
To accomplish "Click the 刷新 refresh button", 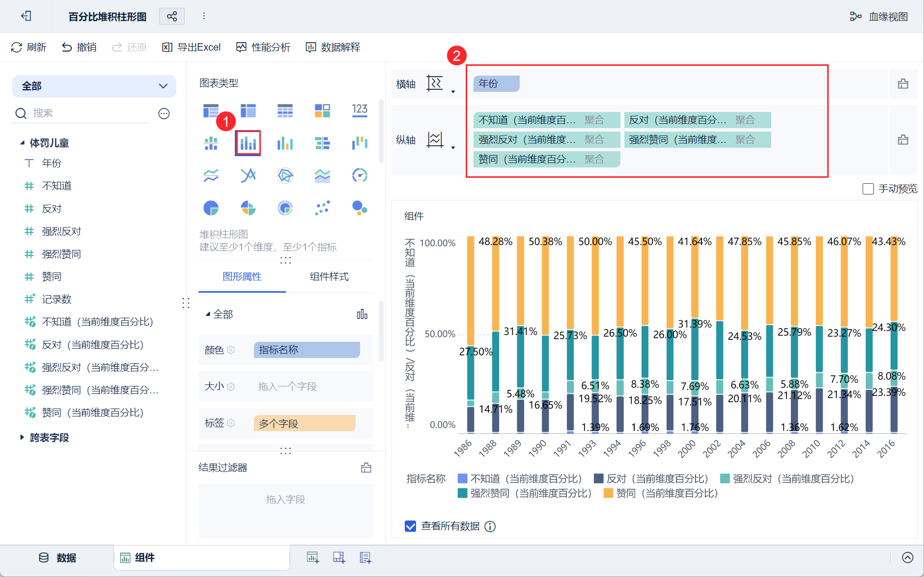I will click(x=28, y=47).
